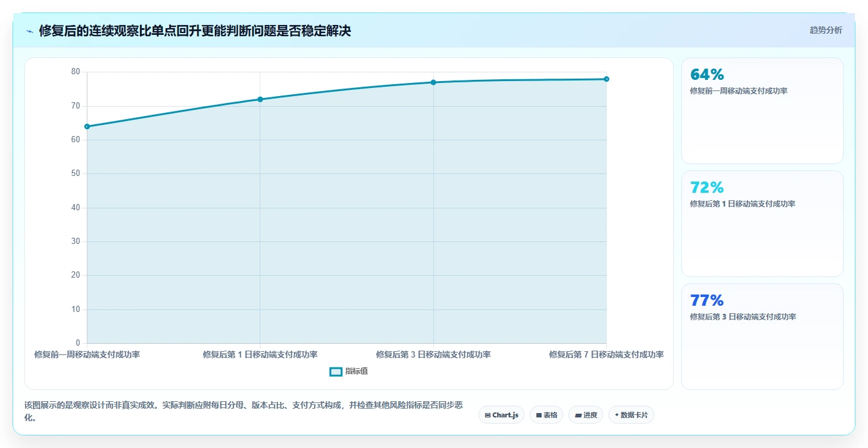Click the y-axis tick 0
Viewport: 868px width, 448px height.
coord(78,343)
